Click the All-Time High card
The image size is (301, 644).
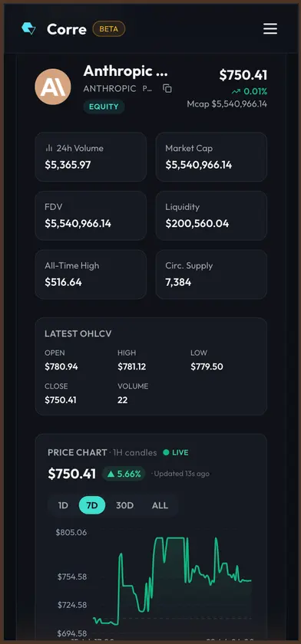click(91, 274)
